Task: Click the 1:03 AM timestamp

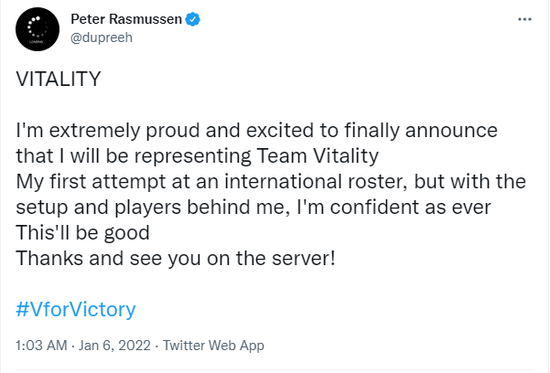Action: pyautogui.click(x=41, y=345)
